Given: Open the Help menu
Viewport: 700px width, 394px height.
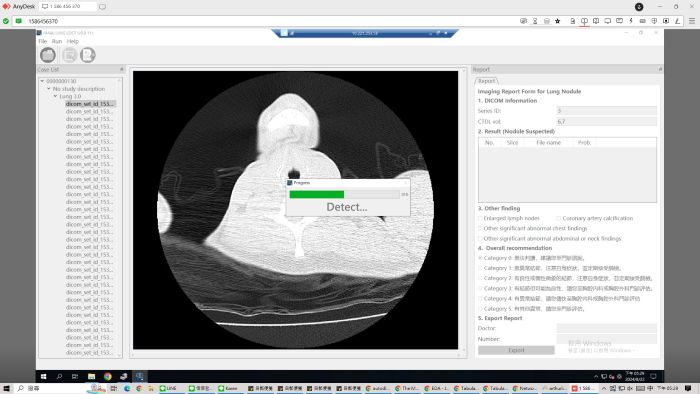Looking at the screenshot, I should [x=73, y=41].
